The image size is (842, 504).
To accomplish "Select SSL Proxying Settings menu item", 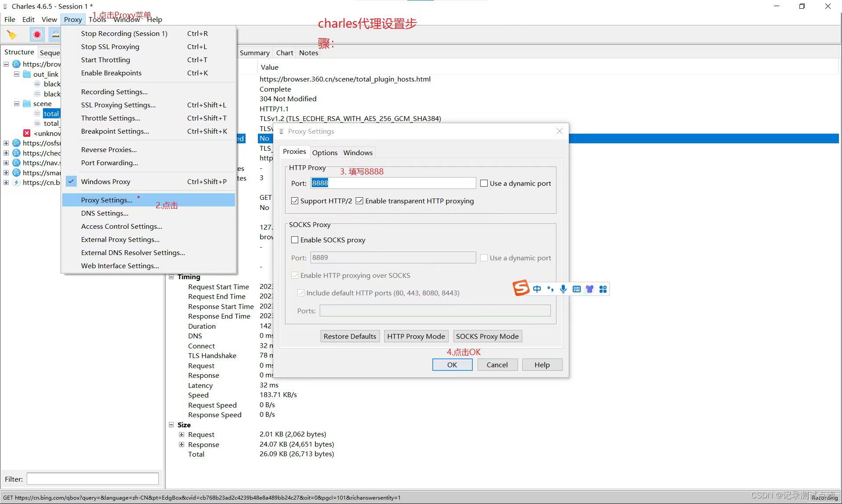I will pos(118,105).
